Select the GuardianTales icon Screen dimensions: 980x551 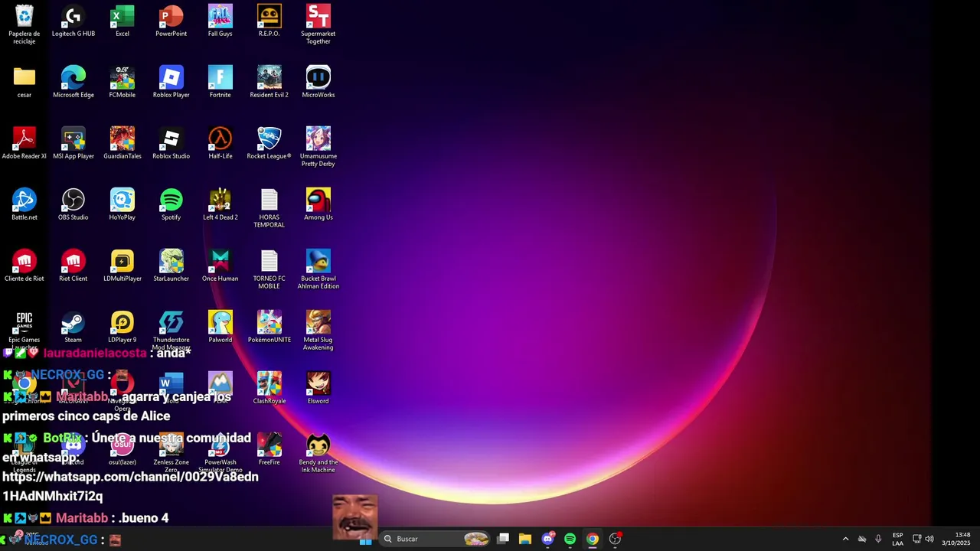[122, 144]
